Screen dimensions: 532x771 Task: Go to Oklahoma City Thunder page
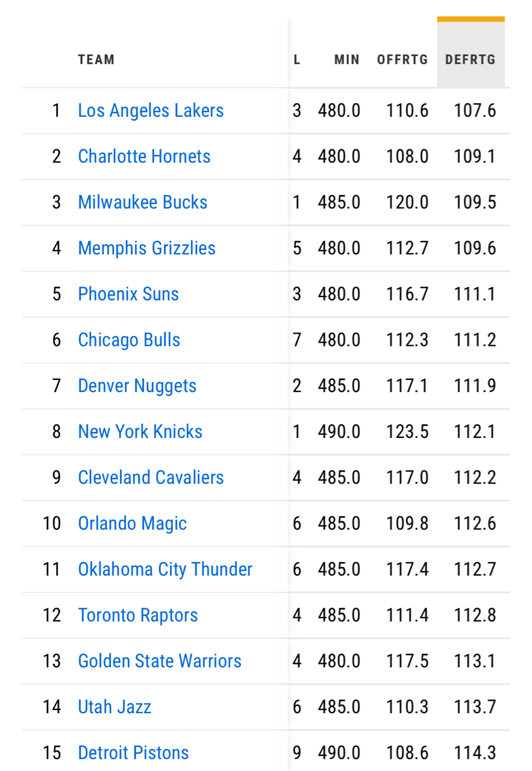pos(165,569)
